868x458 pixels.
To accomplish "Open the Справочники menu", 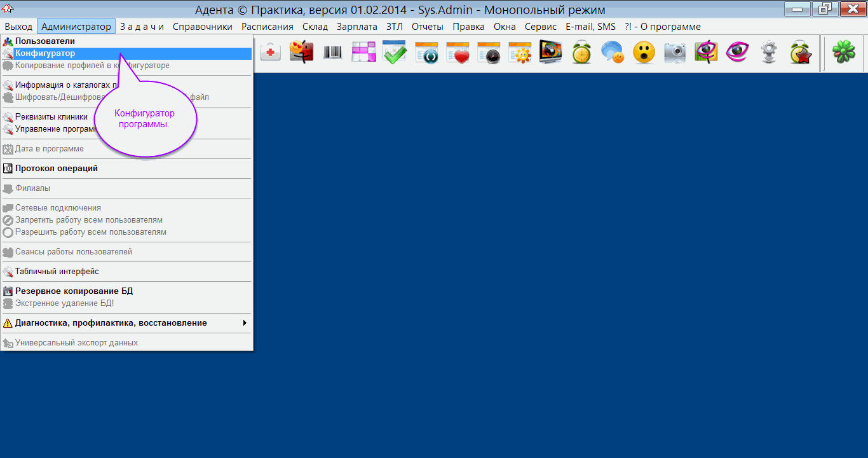I will 203,27.
